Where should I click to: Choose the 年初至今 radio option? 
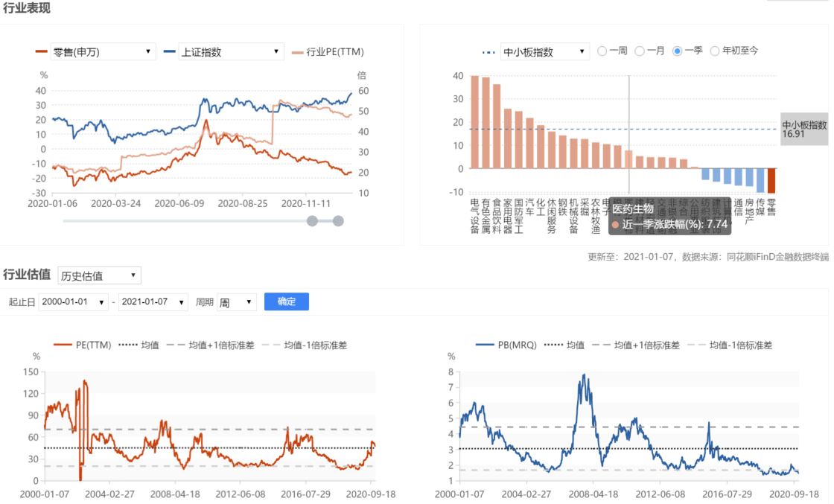(x=715, y=51)
